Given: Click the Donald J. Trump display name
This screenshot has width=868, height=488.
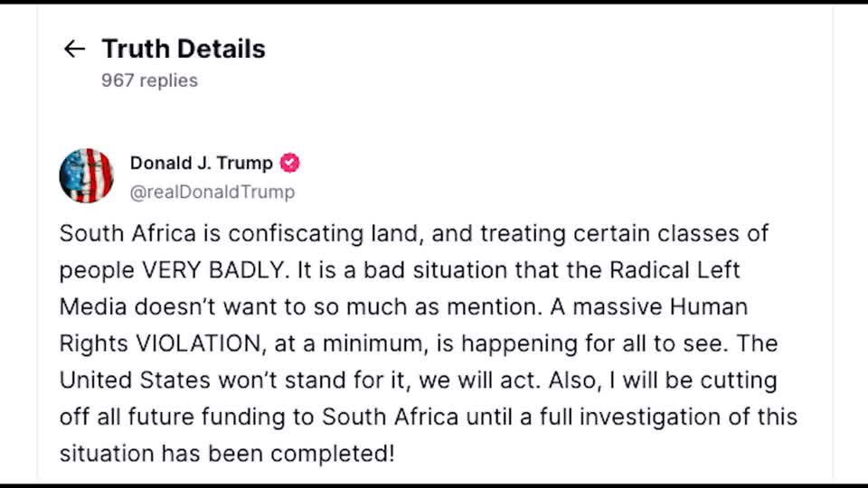Looking at the screenshot, I should click(201, 164).
